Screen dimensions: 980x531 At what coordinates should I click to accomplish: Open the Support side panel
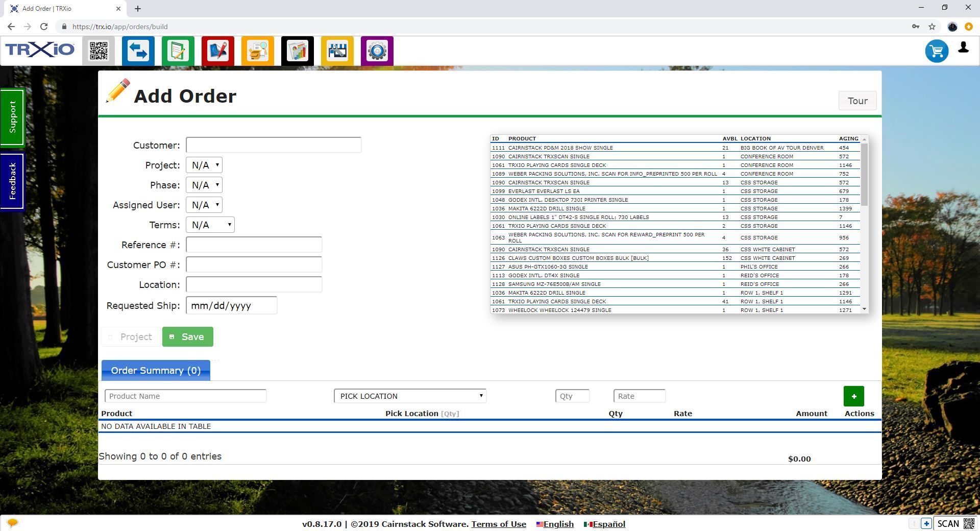point(12,117)
